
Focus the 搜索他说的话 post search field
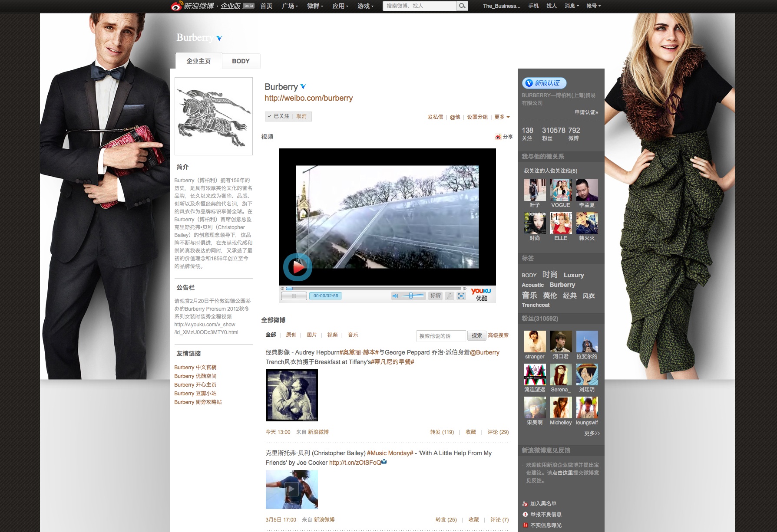tap(441, 336)
